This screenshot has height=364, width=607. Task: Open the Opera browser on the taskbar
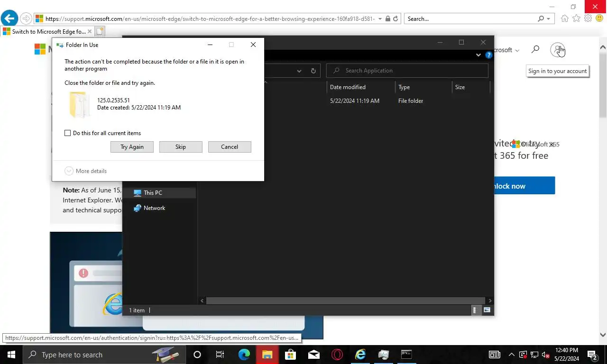tap(337, 355)
